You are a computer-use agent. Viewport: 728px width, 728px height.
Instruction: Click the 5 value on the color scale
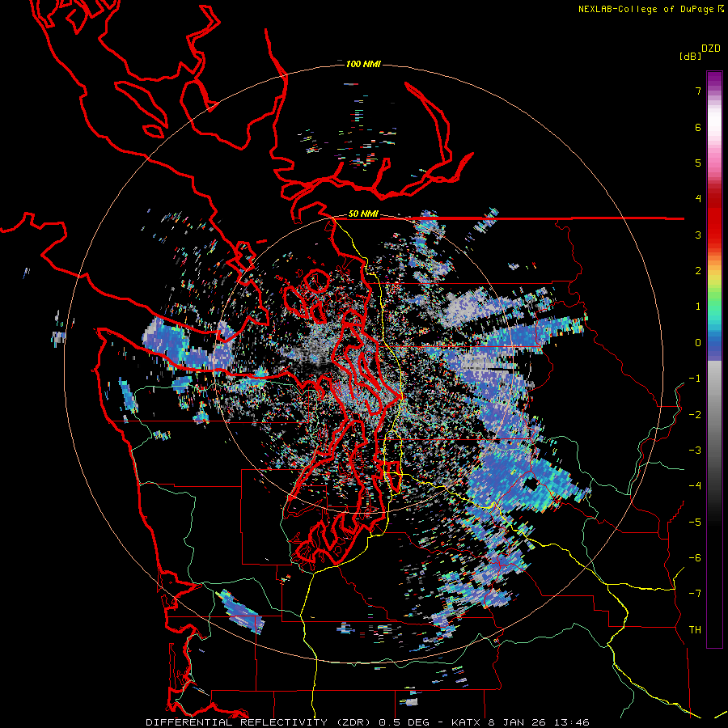tap(698, 163)
